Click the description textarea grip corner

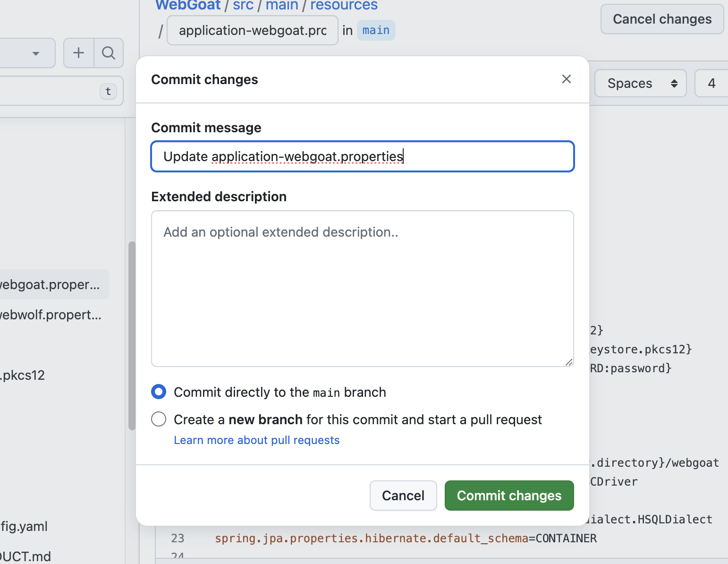coord(569,362)
